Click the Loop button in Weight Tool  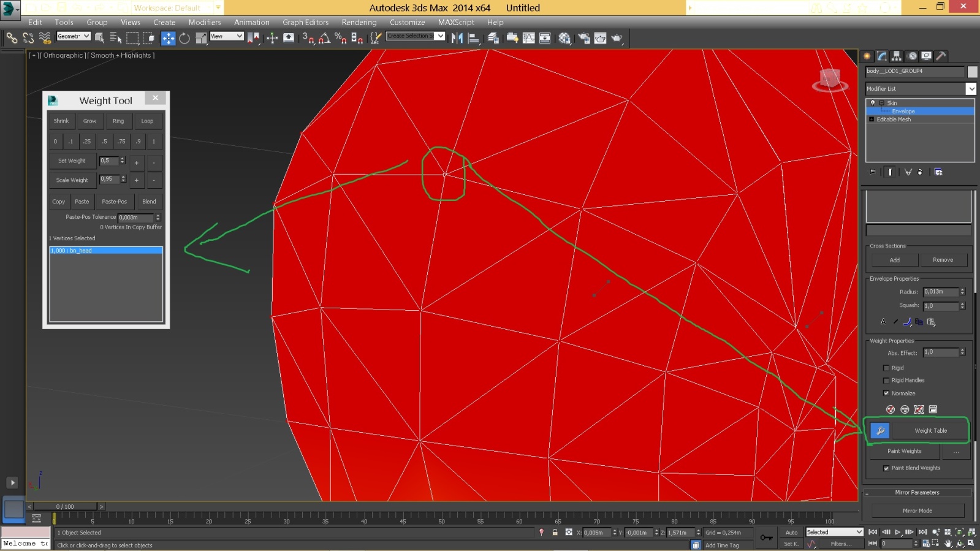[147, 121]
